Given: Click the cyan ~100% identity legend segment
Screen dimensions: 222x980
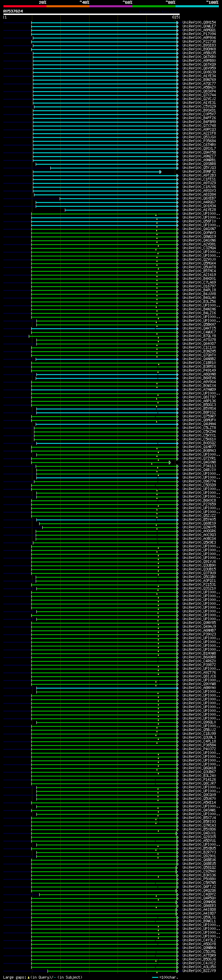Looking at the screenshot, I should [x=197, y=6].
